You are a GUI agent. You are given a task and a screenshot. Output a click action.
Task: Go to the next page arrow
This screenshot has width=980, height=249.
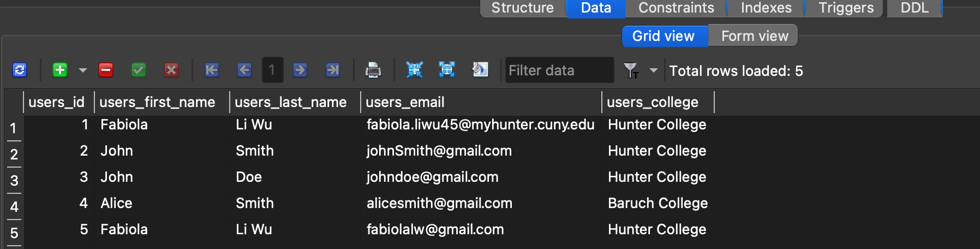(x=300, y=70)
